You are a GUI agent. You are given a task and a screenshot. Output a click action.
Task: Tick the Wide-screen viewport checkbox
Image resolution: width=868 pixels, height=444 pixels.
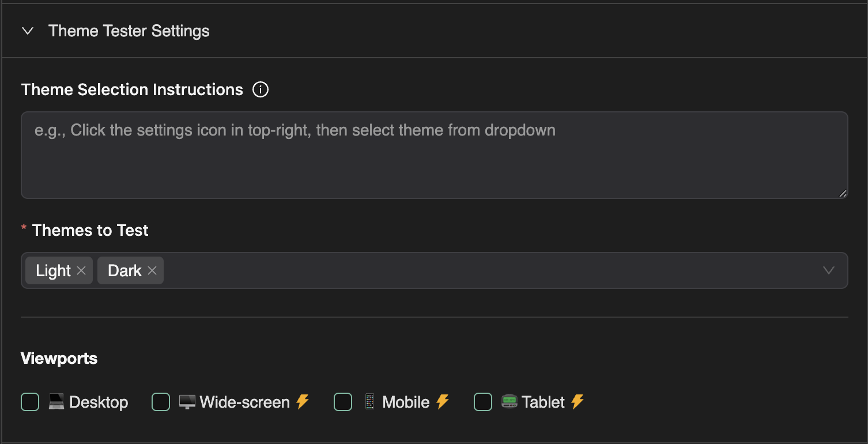pos(161,402)
